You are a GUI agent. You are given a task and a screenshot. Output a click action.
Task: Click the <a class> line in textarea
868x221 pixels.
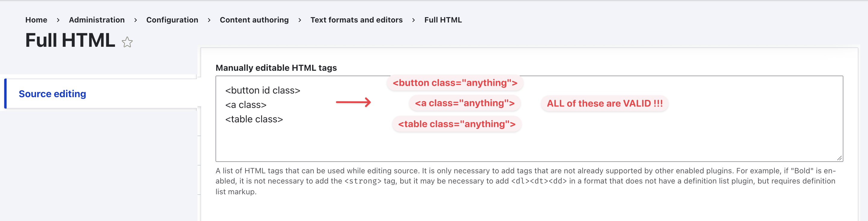(246, 105)
